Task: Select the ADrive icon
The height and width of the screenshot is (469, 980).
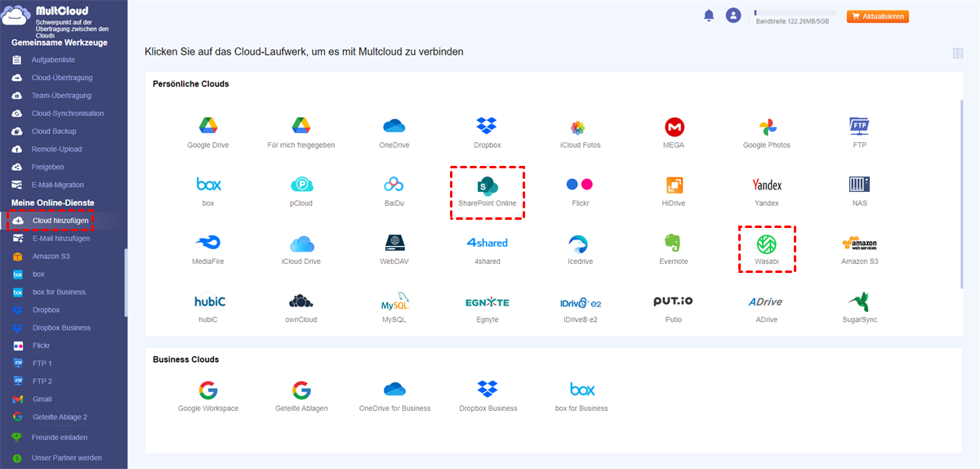Action: (x=767, y=308)
